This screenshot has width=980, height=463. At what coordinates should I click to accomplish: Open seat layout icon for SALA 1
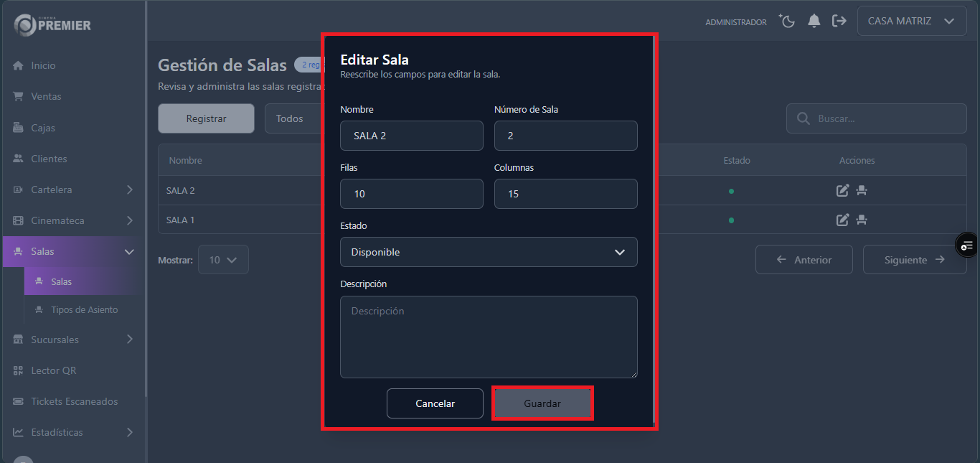pos(862,220)
